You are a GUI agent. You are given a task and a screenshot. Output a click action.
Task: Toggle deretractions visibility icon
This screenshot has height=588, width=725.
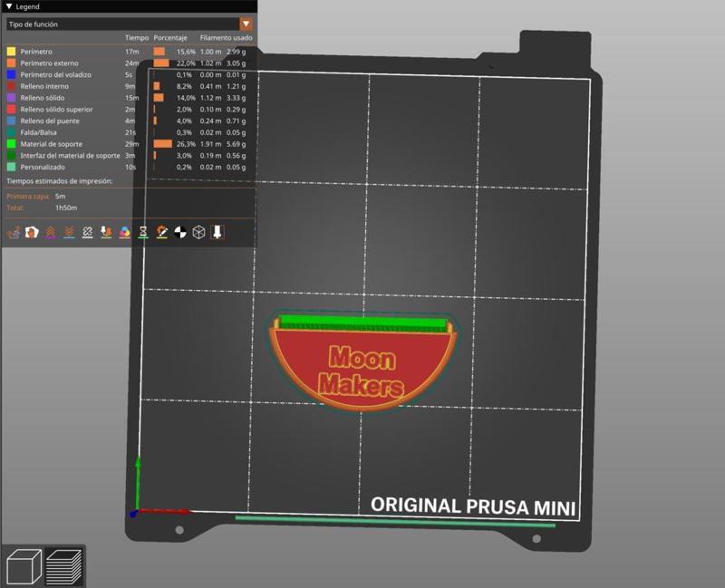click(x=69, y=232)
